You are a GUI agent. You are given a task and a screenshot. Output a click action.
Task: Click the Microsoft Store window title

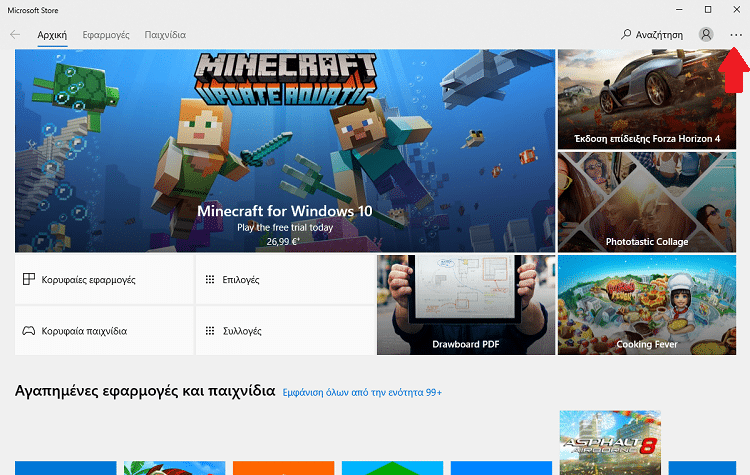(33, 10)
